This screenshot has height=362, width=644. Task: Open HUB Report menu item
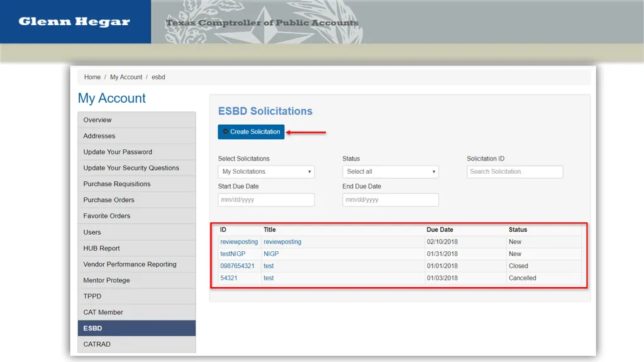click(136, 248)
